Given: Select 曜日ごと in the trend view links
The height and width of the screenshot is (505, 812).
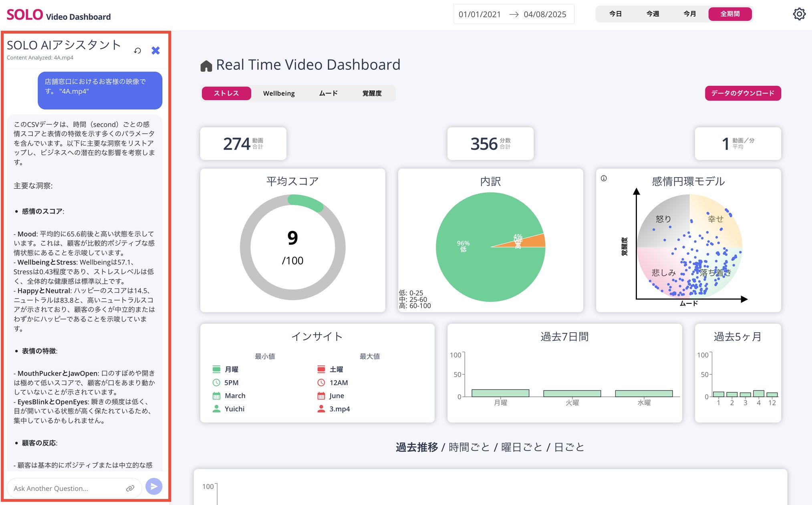Looking at the screenshot, I should click(522, 447).
